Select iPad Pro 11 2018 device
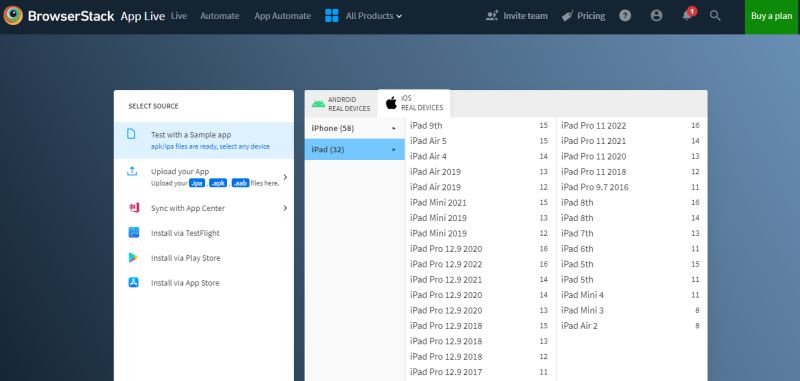 click(631, 172)
